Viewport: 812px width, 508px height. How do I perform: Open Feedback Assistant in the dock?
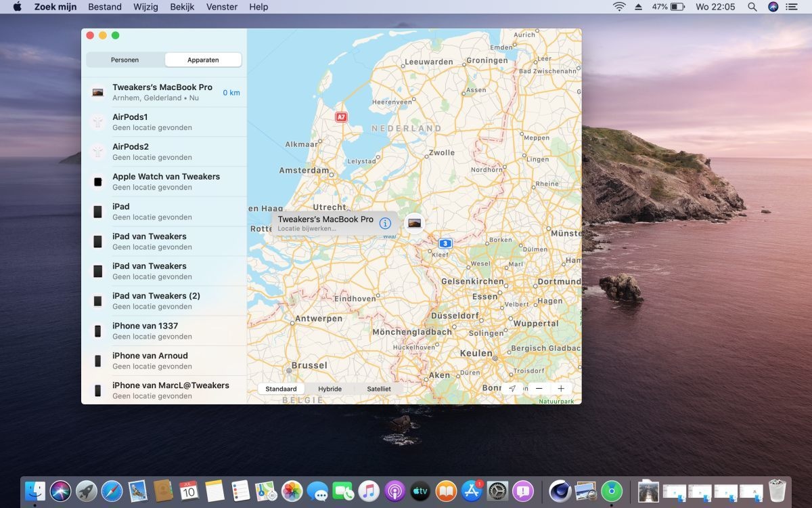523,491
